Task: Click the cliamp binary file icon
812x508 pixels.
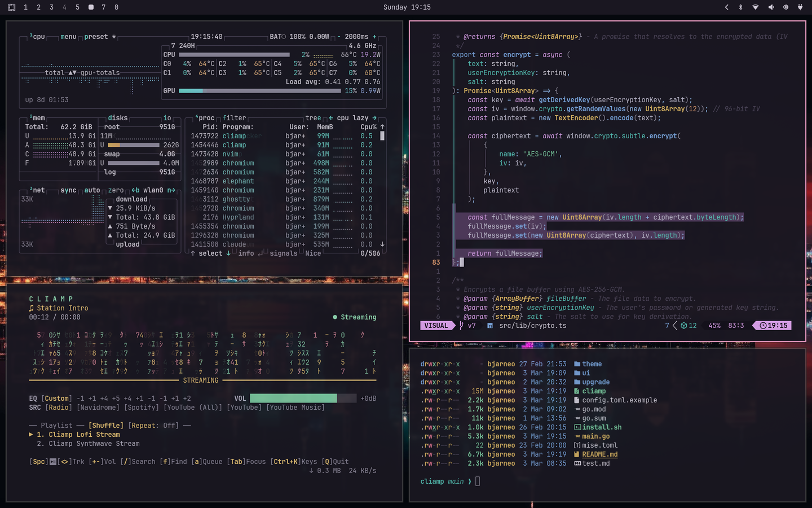Action: [x=577, y=391]
